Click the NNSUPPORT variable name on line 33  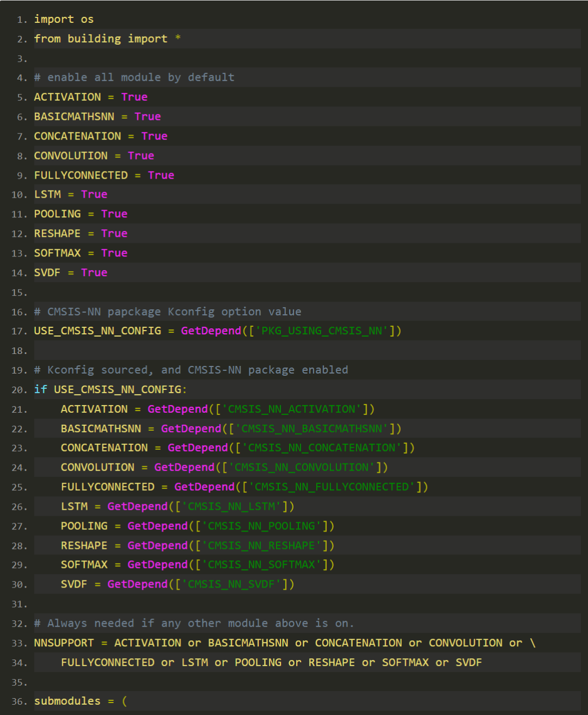pos(64,643)
